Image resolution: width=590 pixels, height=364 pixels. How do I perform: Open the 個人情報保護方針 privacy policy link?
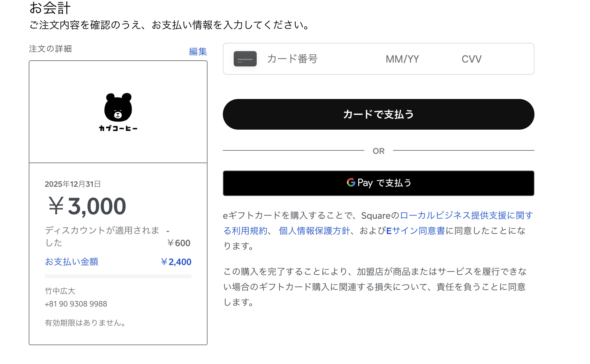coord(314,231)
